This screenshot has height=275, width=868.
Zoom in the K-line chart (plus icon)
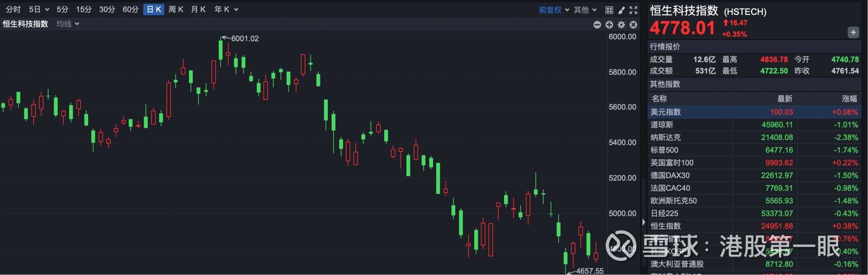point(609,25)
